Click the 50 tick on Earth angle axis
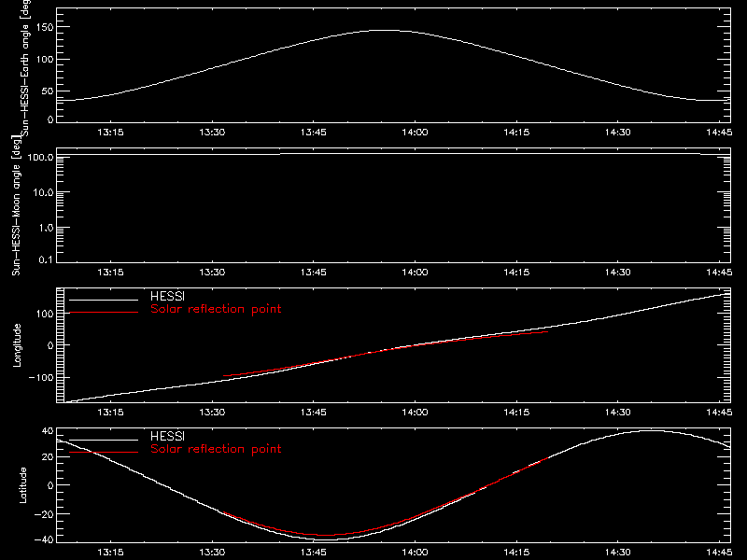 (48, 91)
